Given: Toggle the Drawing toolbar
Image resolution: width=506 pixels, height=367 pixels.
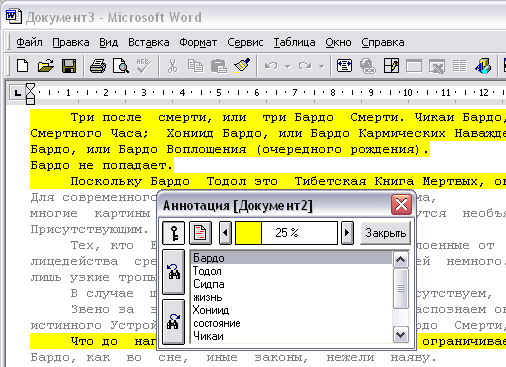Looking at the screenshot, I should [483, 66].
